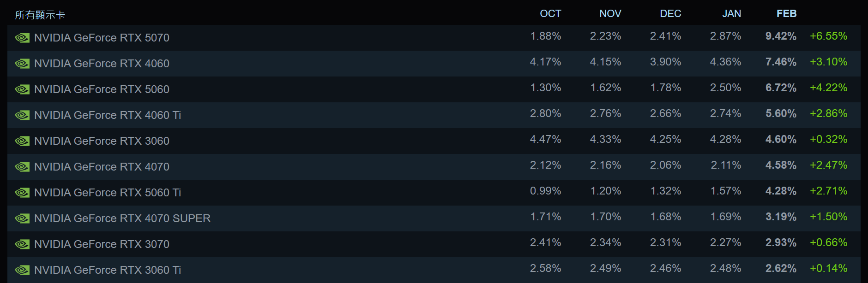
Task: Click the NVIDIA logo beside RTX 4060
Action: 22,64
